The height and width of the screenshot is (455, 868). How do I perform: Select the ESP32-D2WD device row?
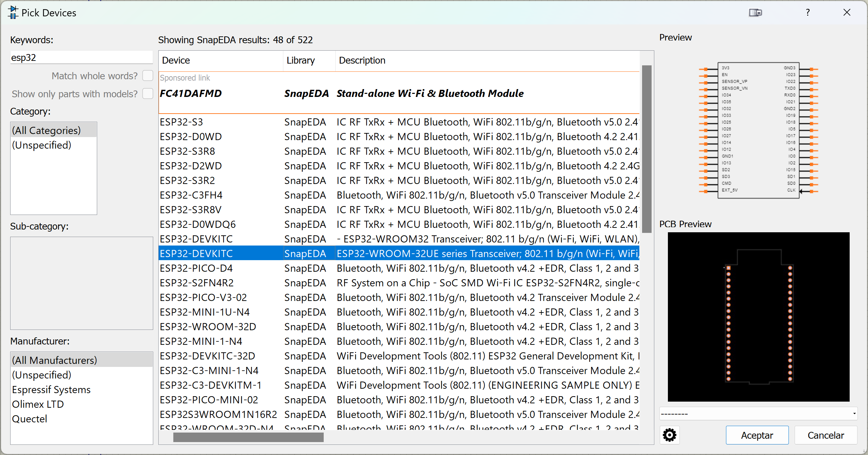pos(399,166)
